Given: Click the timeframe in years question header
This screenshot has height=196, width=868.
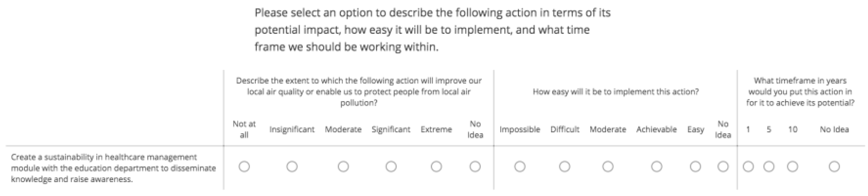Looking at the screenshot, I should pyautogui.click(x=800, y=92).
